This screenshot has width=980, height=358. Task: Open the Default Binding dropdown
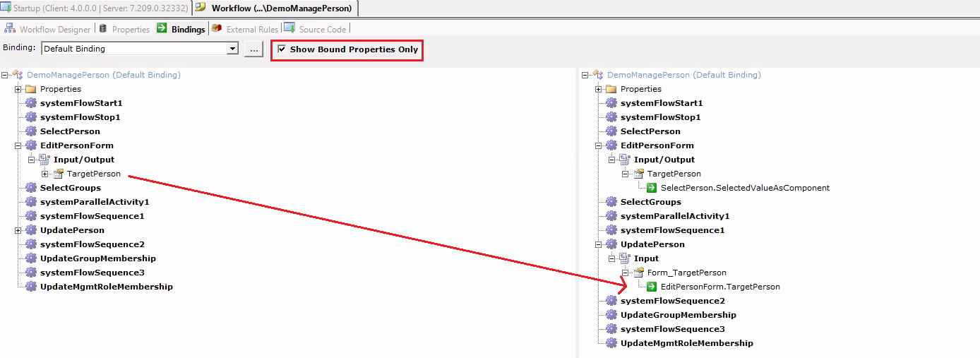coord(232,49)
